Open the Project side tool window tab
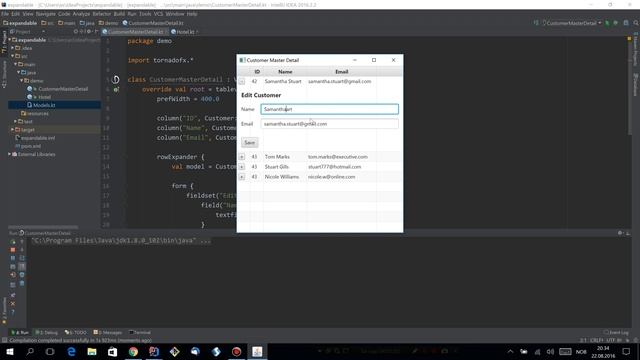The height and width of the screenshot is (360, 640). click(4, 42)
